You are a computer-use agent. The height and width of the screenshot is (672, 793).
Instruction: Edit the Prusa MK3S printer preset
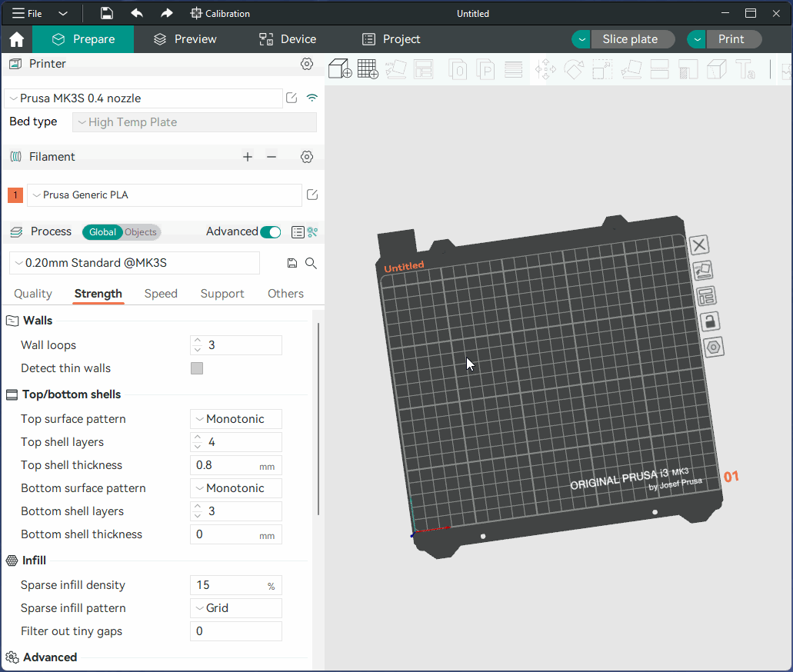[292, 98]
